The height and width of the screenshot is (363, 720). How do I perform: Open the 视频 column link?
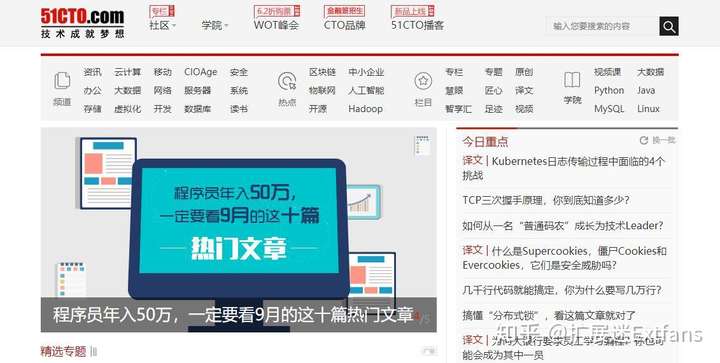click(524, 109)
